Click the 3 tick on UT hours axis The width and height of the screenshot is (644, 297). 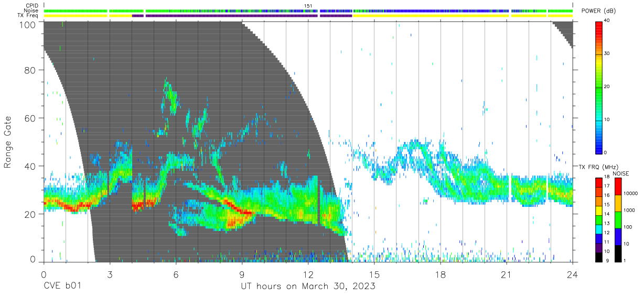coord(110,274)
